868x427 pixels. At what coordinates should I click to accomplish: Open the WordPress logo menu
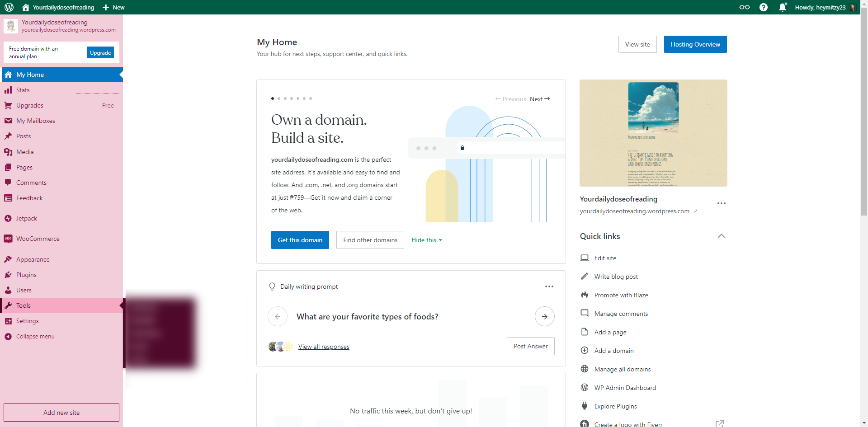point(9,7)
